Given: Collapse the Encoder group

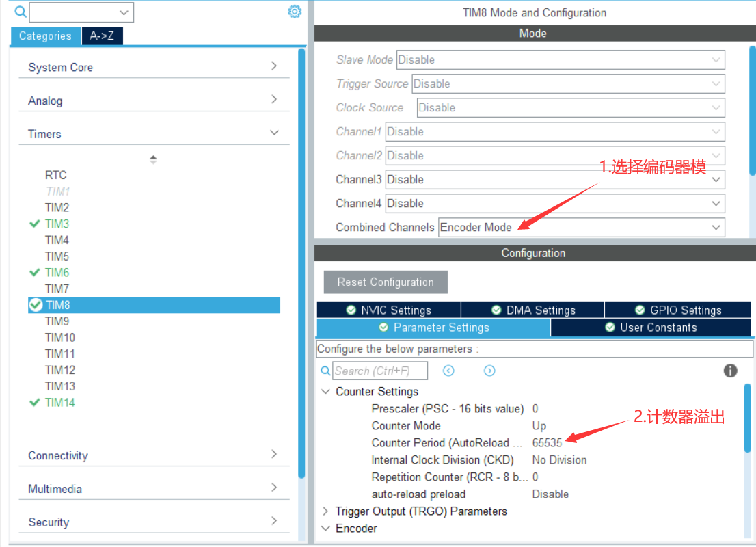Looking at the screenshot, I should pos(326,528).
